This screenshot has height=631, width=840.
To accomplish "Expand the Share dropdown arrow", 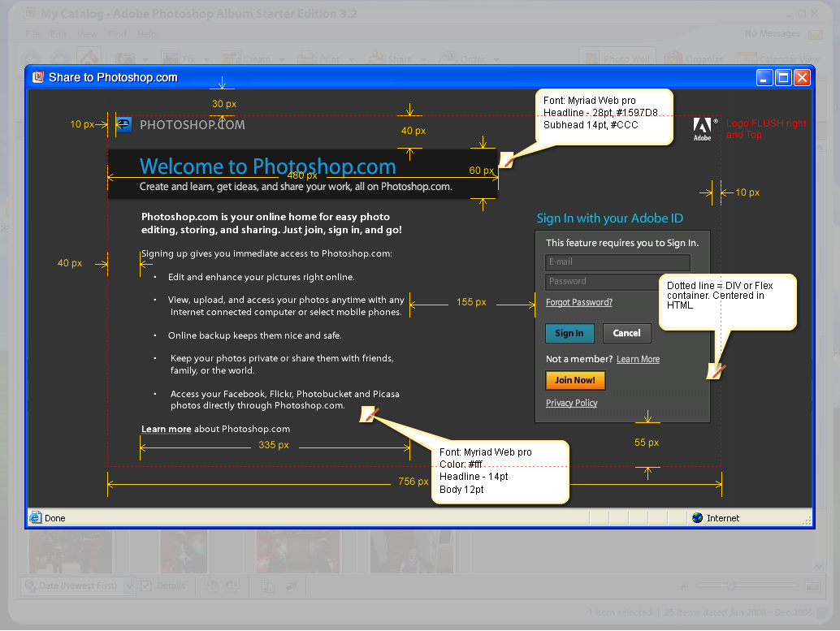I will click(423, 59).
